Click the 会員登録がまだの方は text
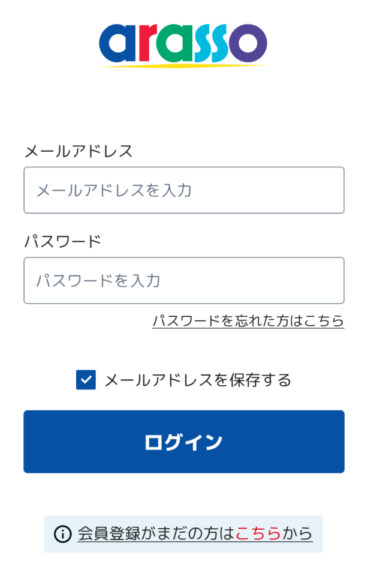 [x=156, y=533]
